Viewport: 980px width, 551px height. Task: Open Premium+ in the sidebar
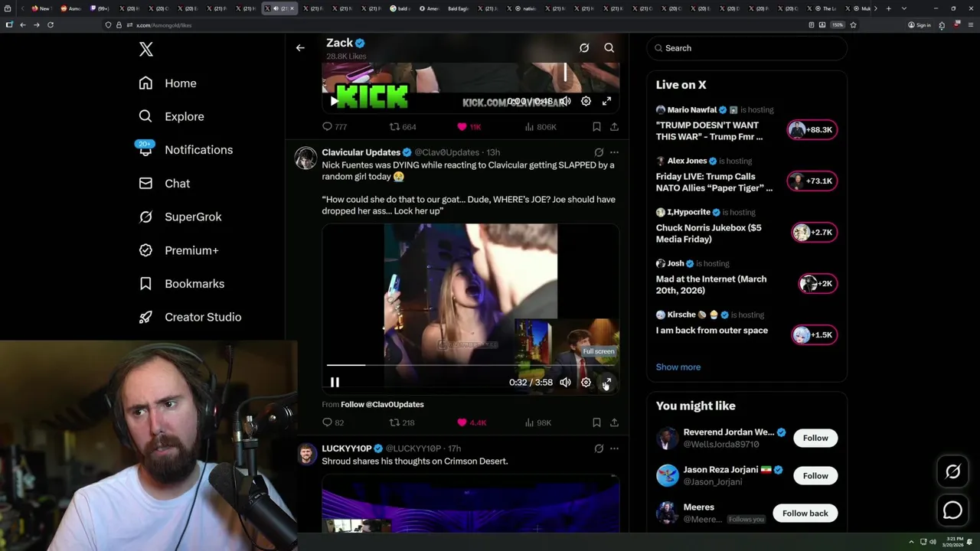[178, 250]
